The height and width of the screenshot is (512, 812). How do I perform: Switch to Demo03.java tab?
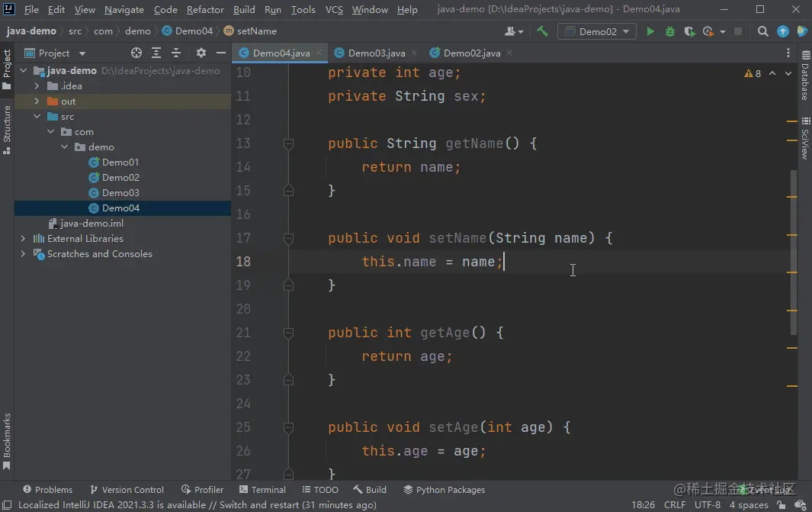[377, 53]
